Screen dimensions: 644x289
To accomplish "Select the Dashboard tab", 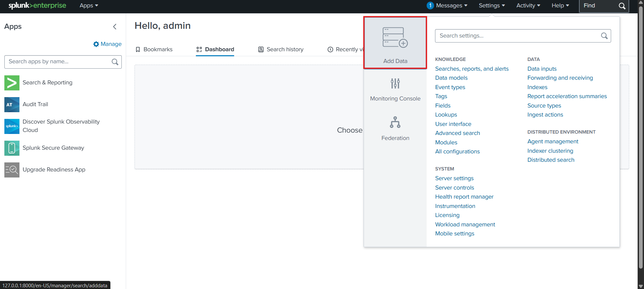I will (215, 50).
